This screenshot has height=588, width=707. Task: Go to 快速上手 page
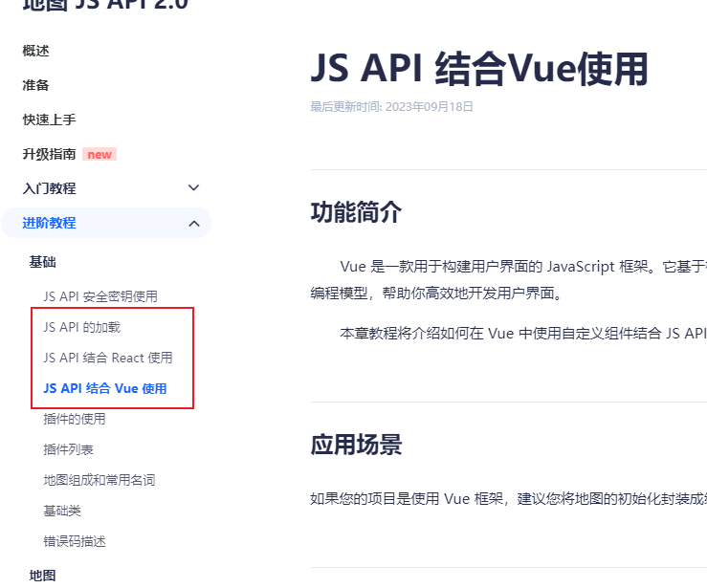tap(50, 120)
